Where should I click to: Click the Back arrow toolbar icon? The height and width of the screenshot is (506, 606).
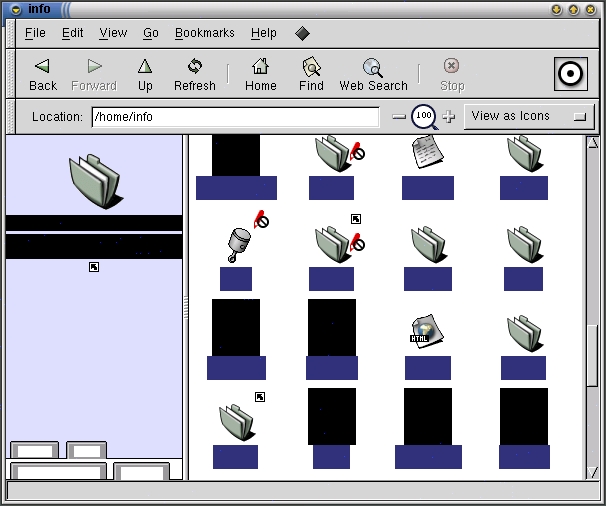tap(42, 67)
